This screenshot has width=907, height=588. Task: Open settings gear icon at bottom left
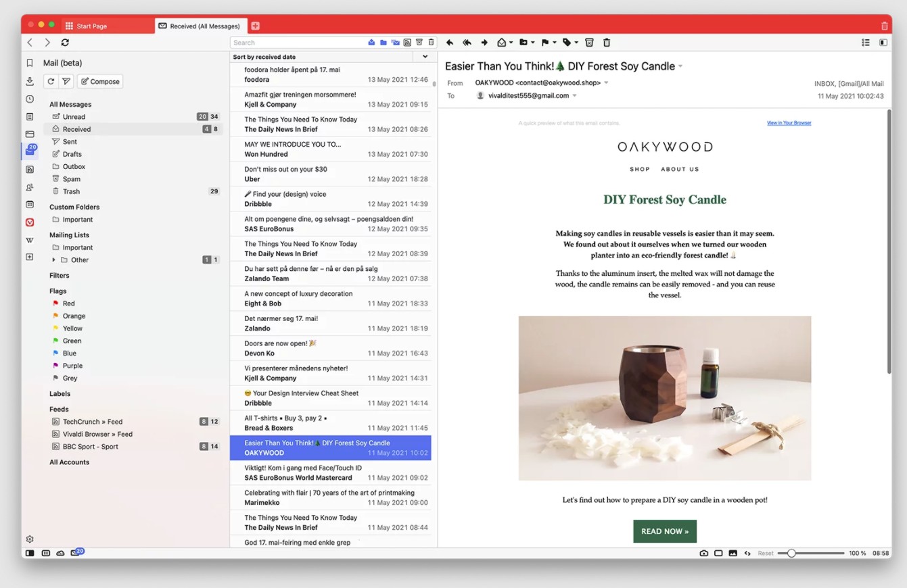pos(30,539)
